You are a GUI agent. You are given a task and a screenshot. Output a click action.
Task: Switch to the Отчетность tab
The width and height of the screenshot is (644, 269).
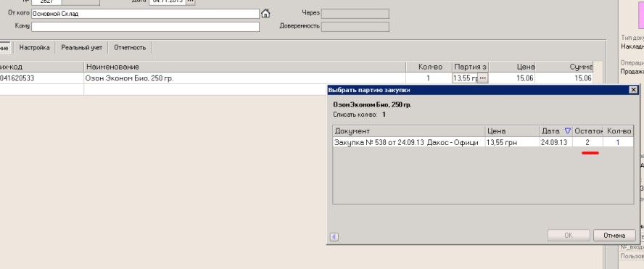pos(130,48)
